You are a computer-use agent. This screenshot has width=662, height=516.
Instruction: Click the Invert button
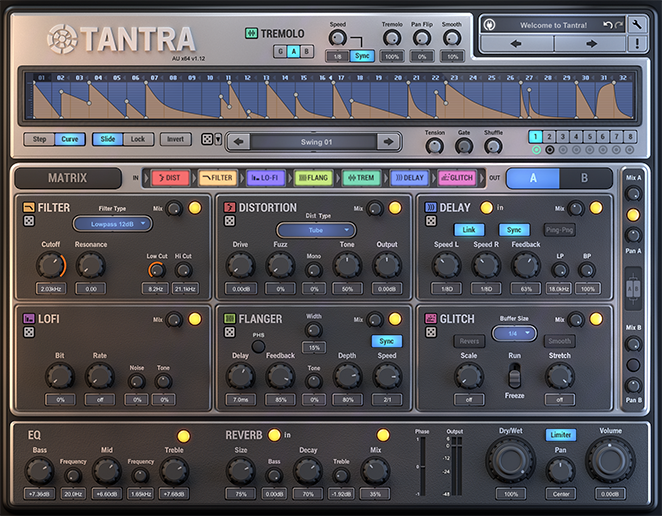pos(176,140)
